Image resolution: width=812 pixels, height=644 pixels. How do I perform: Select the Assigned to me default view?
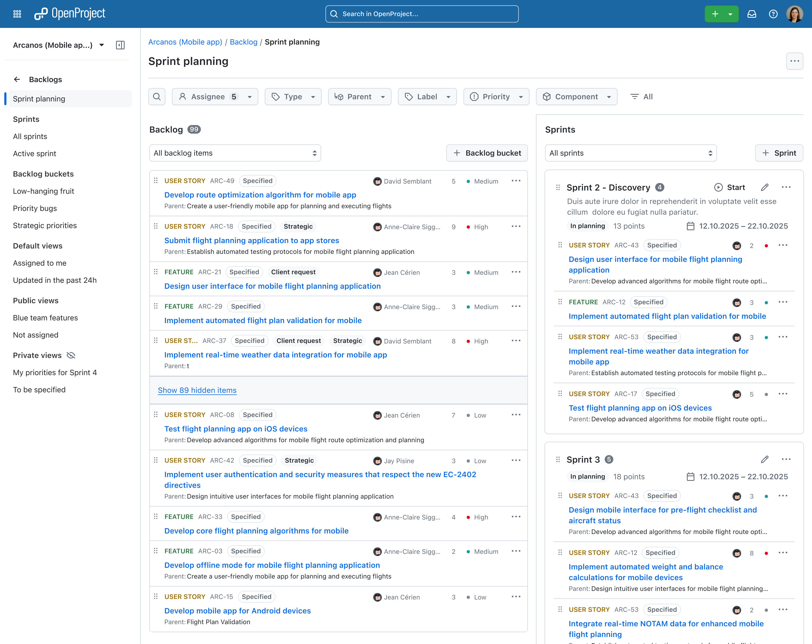(x=39, y=263)
